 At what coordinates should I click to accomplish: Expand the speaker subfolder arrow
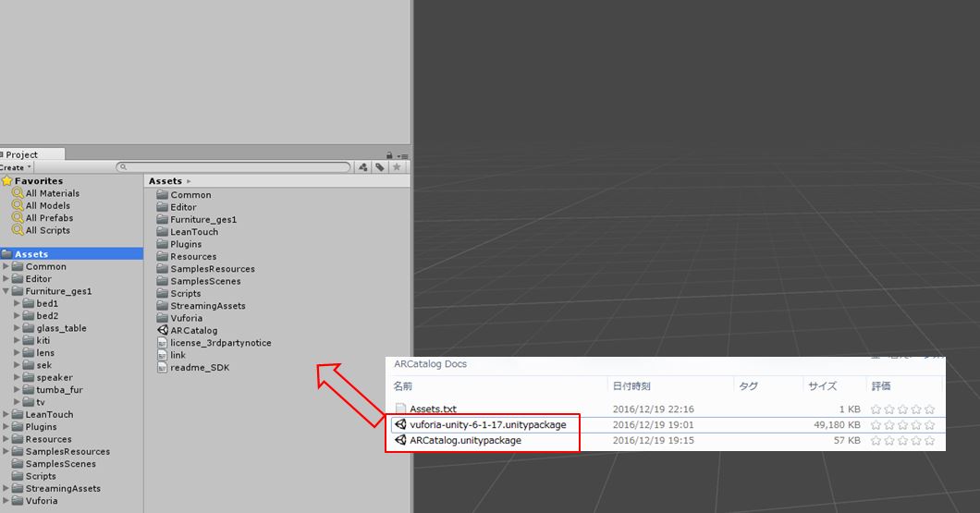(17, 377)
